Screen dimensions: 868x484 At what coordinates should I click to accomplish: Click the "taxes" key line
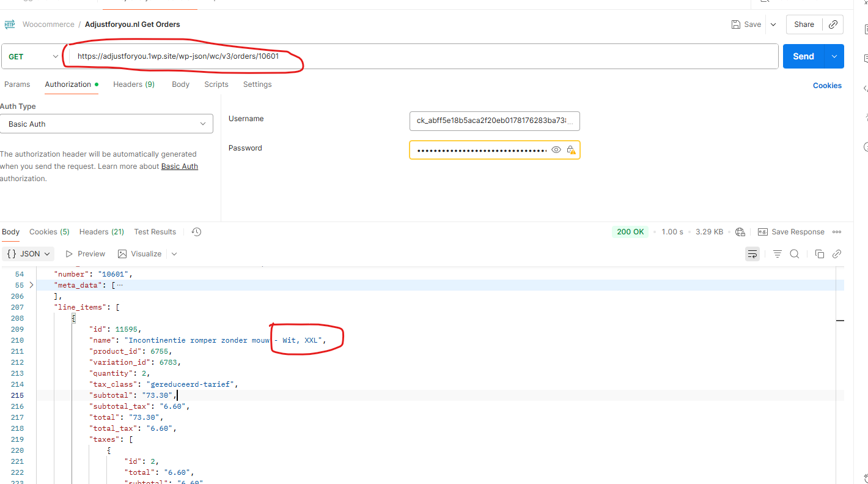(x=111, y=439)
